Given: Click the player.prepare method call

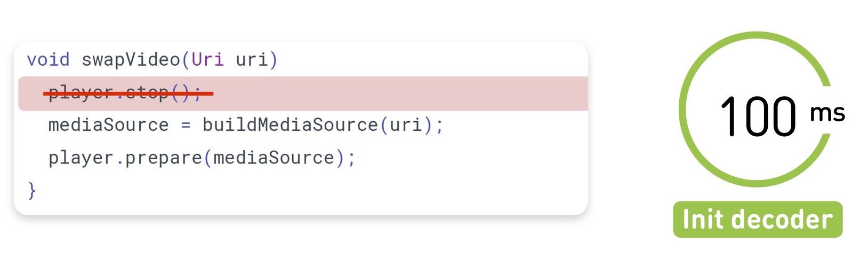Looking at the screenshot, I should point(125,158).
